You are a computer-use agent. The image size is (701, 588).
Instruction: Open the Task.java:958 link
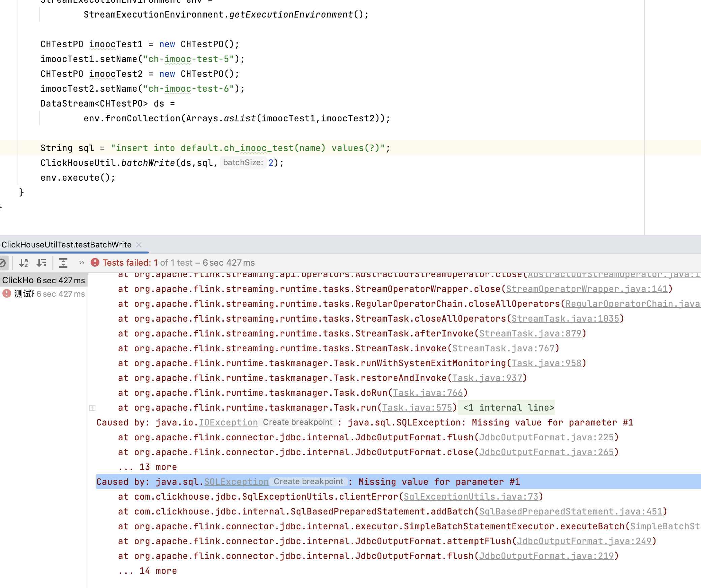pos(546,363)
